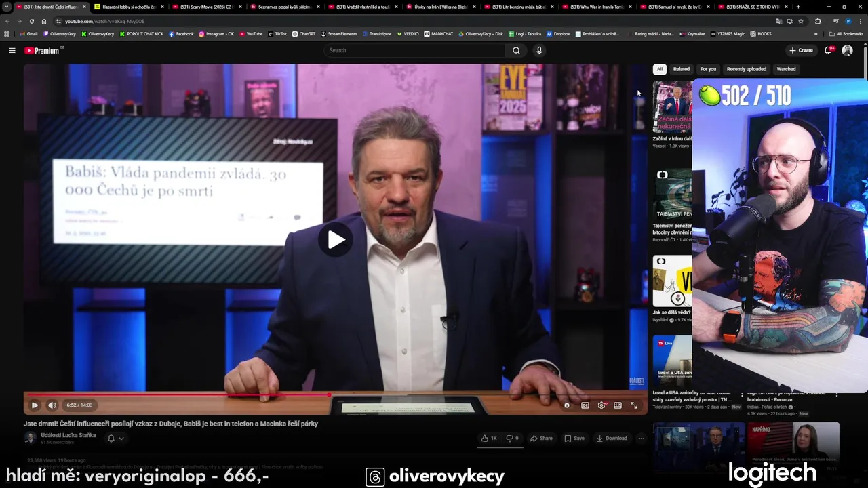868x488 pixels.
Task: Dislike the video with thumbs down
Action: pos(513,439)
